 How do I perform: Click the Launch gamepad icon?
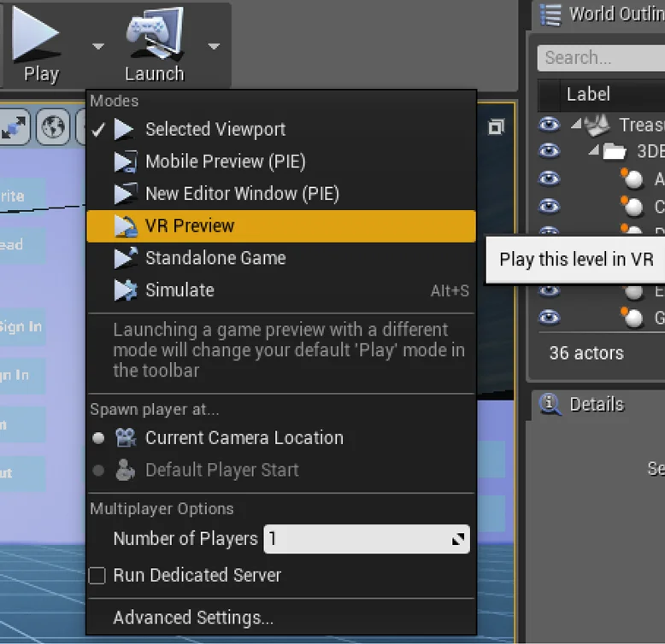(x=155, y=33)
